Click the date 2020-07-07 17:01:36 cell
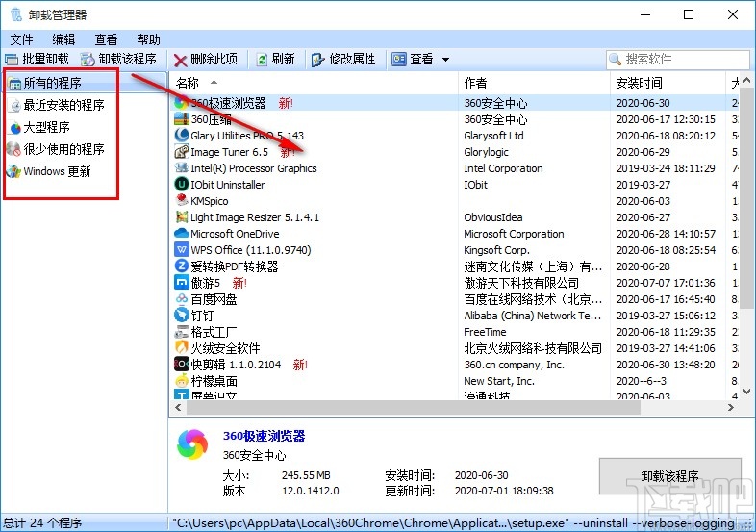This screenshot has width=756, height=532. [x=666, y=283]
